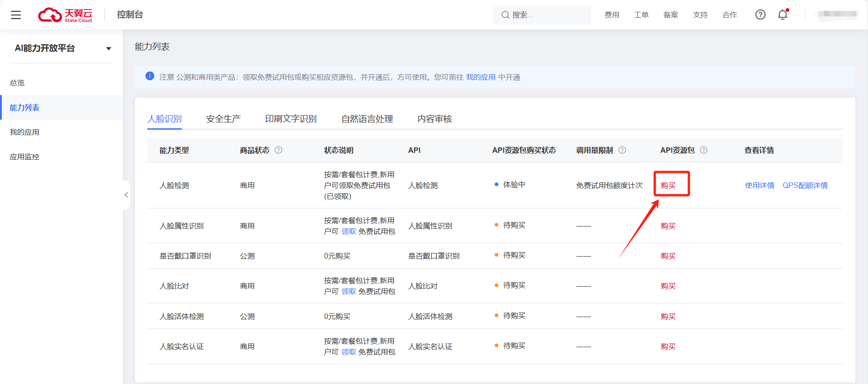Image resolution: width=868 pixels, height=384 pixels.
Task: Click the 能力类型 column header
Action: click(174, 150)
